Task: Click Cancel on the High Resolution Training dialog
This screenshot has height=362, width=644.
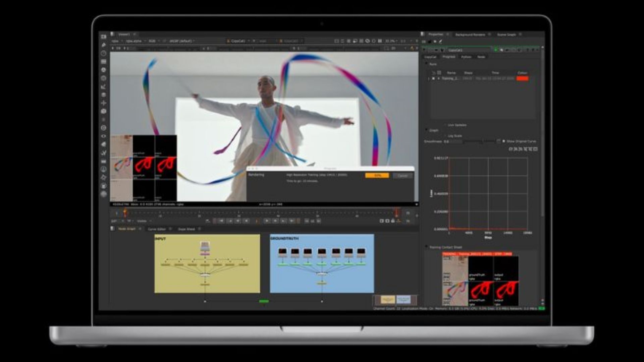Action: coord(402,175)
